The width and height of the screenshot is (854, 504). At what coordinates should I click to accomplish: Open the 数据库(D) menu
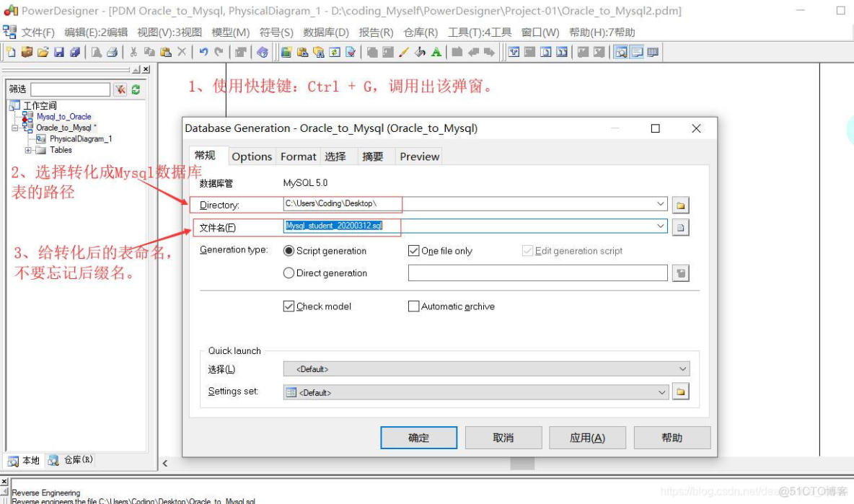coord(326,32)
